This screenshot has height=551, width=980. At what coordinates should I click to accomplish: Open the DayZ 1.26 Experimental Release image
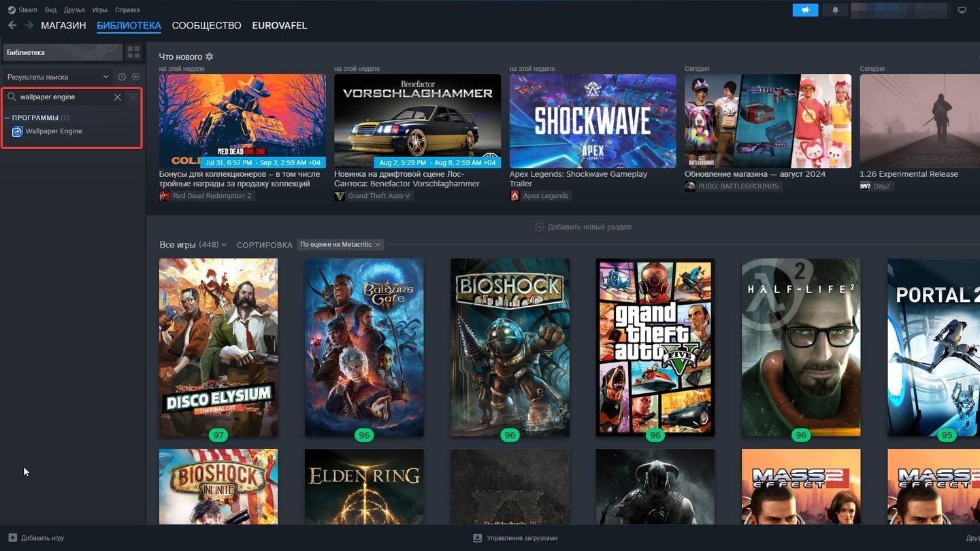tap(920, 121)
